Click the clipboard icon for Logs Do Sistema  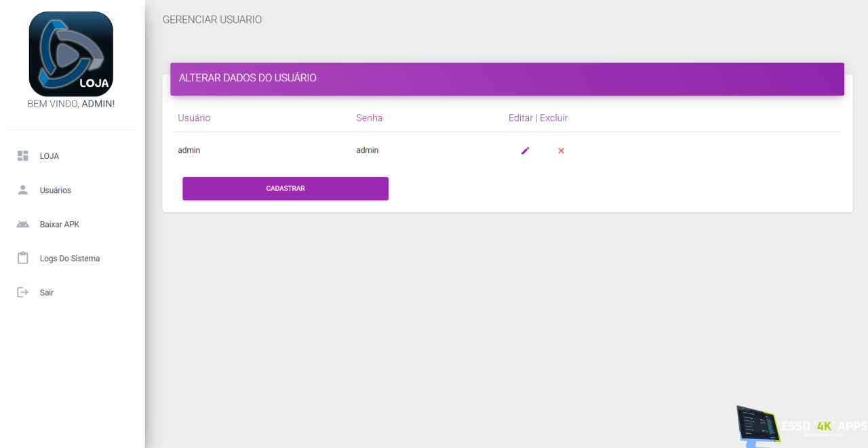(x=22, y=259)
